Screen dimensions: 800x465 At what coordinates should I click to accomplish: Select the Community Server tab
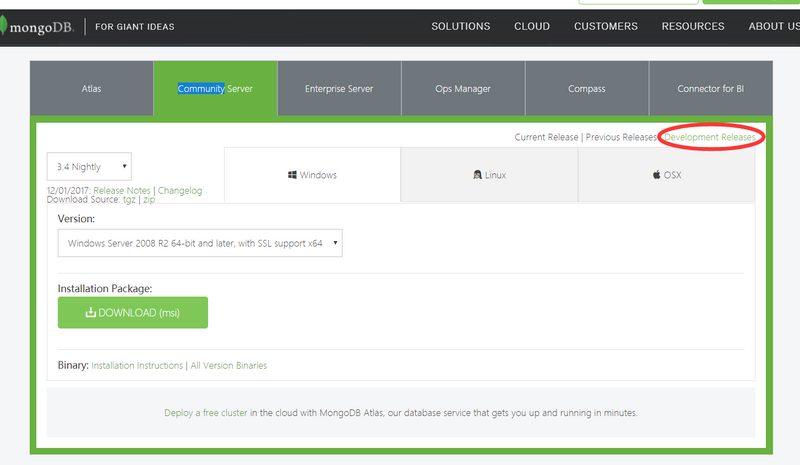tap(215, 88)
